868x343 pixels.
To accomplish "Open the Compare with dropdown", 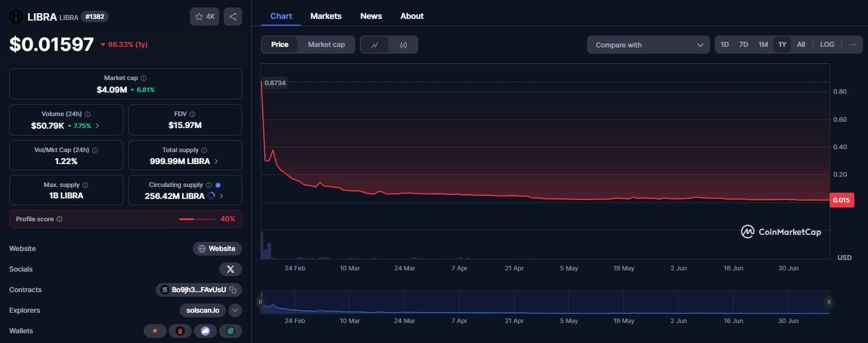I will click(x=648, y=45).
